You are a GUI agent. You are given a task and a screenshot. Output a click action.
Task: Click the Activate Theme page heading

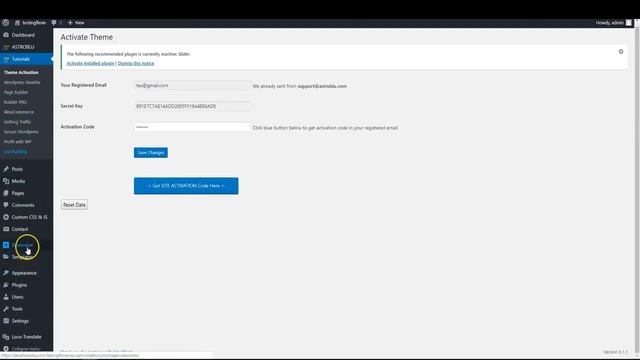point(87,37)
